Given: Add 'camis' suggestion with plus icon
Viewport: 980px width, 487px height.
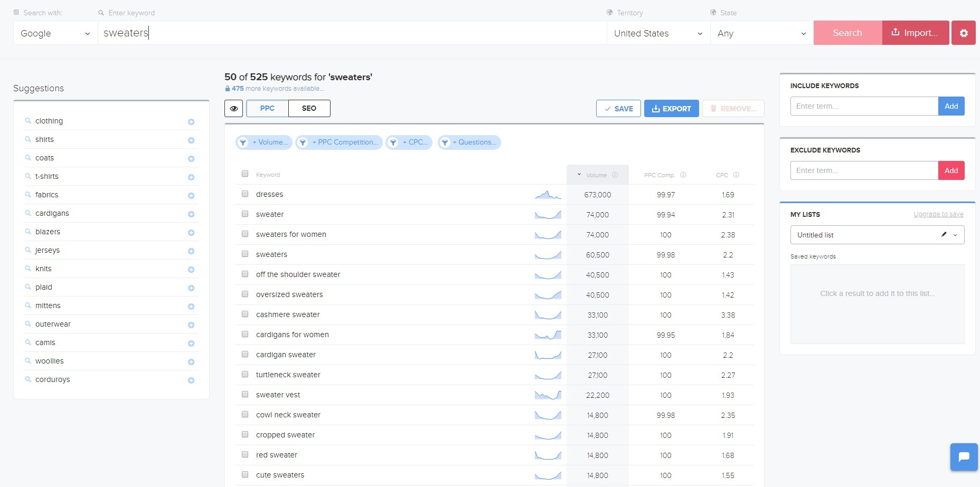Looking at the screenshot, I should point(191,343).
